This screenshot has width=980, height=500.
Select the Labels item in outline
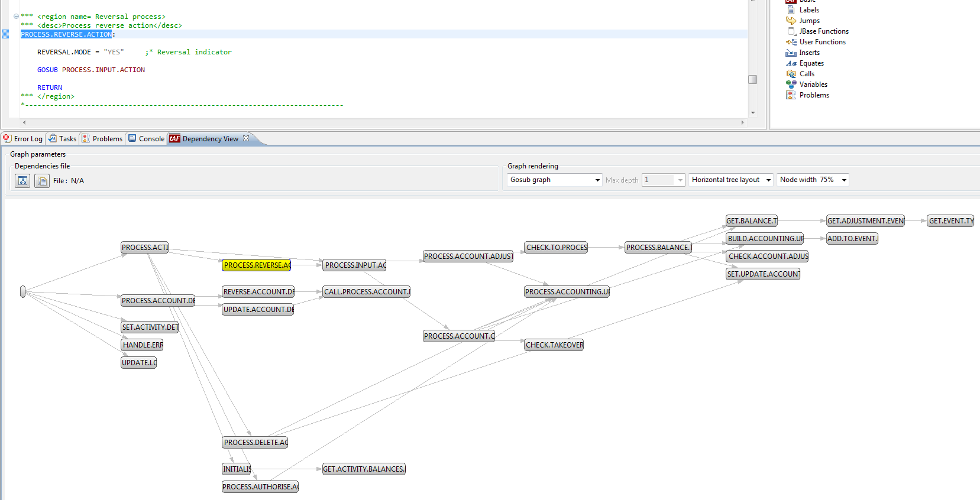(808, 10)
